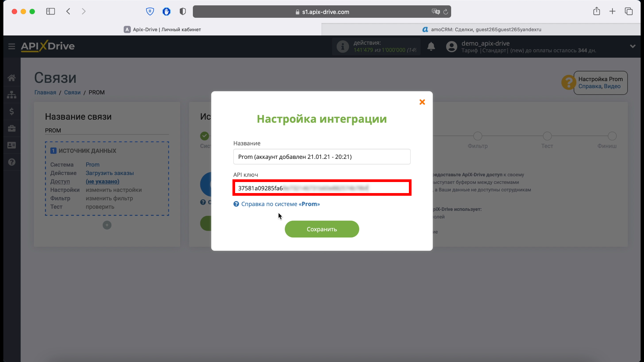Image resolution: width=644 pixels, height=362 pixels.
Task: Open the question mark help icon in sidebar
Action: pyautogui.click(x=12, y=162)
